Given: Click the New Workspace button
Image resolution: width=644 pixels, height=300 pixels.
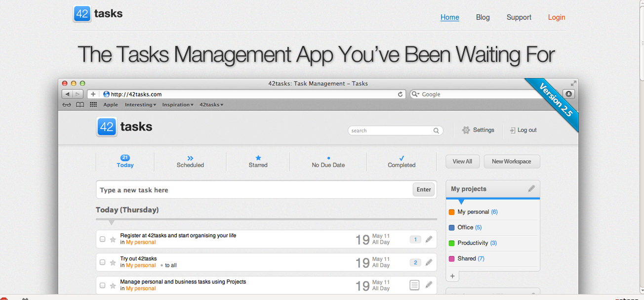Looking at the screenshot, I should click(x=512, y=162).
